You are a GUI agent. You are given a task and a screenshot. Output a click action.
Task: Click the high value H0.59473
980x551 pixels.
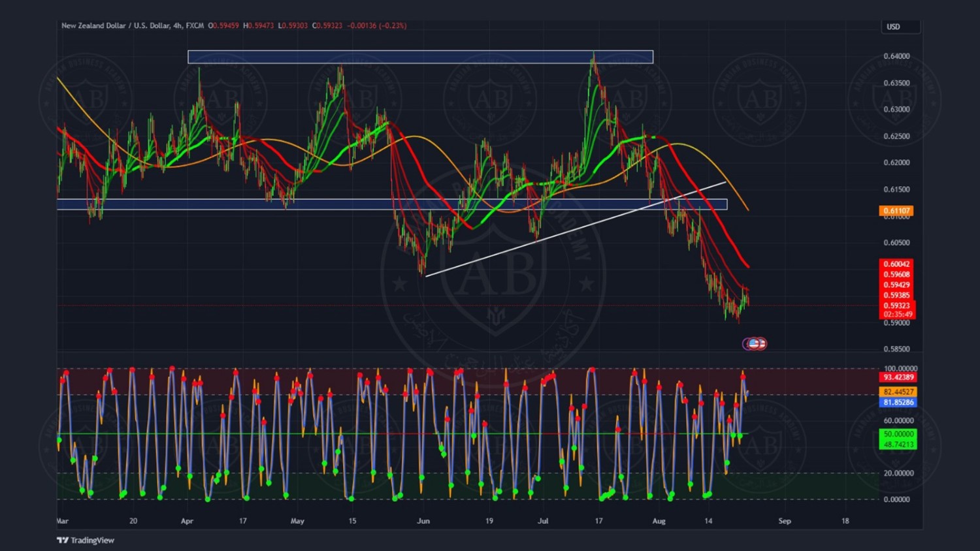pos(259,25)
